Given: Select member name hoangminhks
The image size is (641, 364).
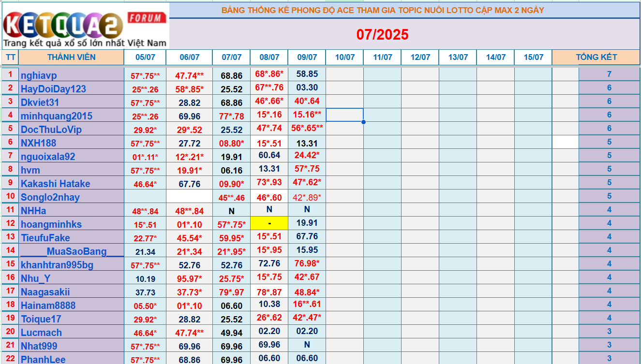Looking at the screenshot, I should [51, 224].
